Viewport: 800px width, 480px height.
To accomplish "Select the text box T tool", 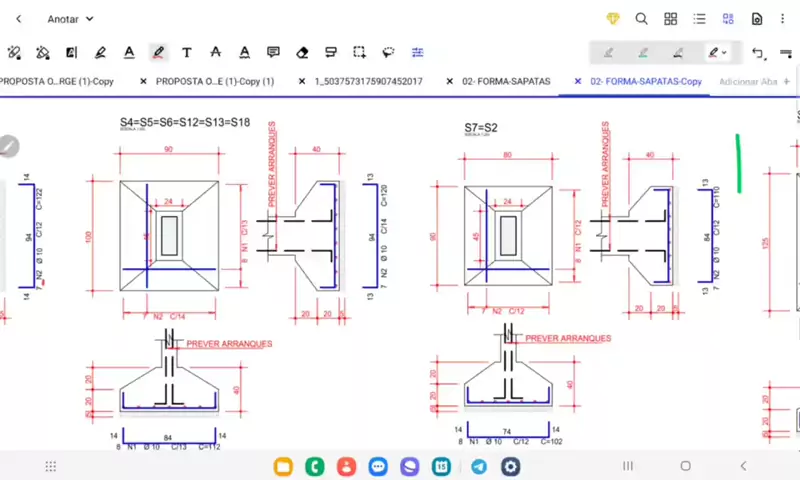I will click(x=187, y=52).
